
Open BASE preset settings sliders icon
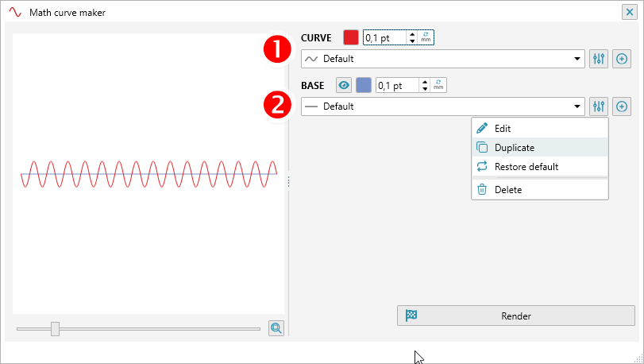point(599,106)
